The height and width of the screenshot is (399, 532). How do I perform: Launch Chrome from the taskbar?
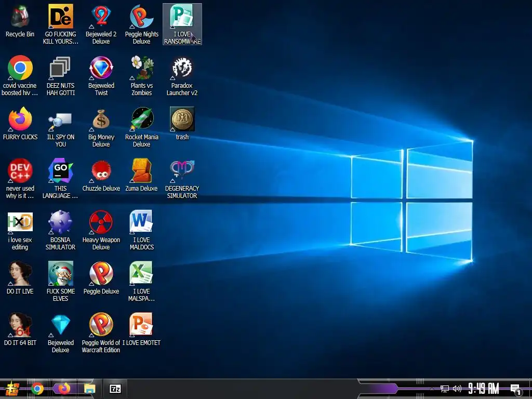click(x=37, y=389)
